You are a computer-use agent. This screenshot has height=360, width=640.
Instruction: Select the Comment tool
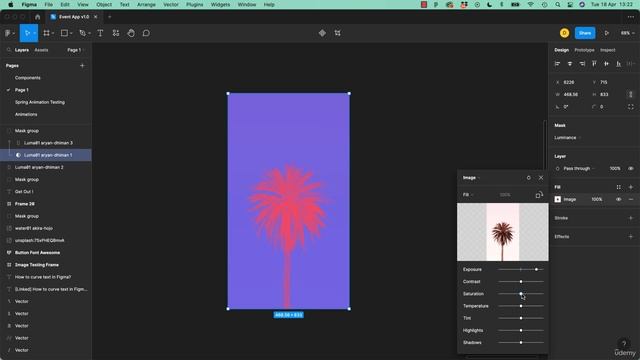tap(146, 33)
